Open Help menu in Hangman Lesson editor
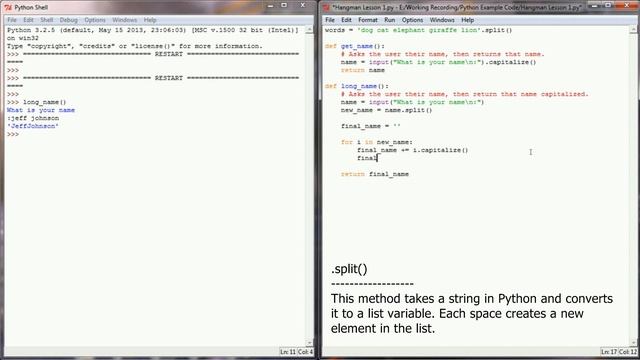This screenshot has height=360, width=640. click(467, 20)
